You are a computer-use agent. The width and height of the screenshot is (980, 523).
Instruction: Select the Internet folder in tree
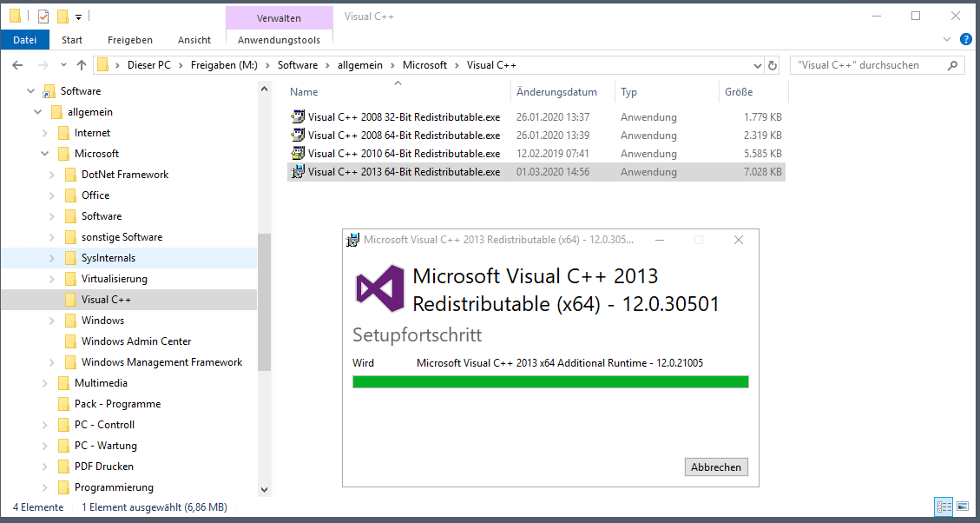(92, 133)
